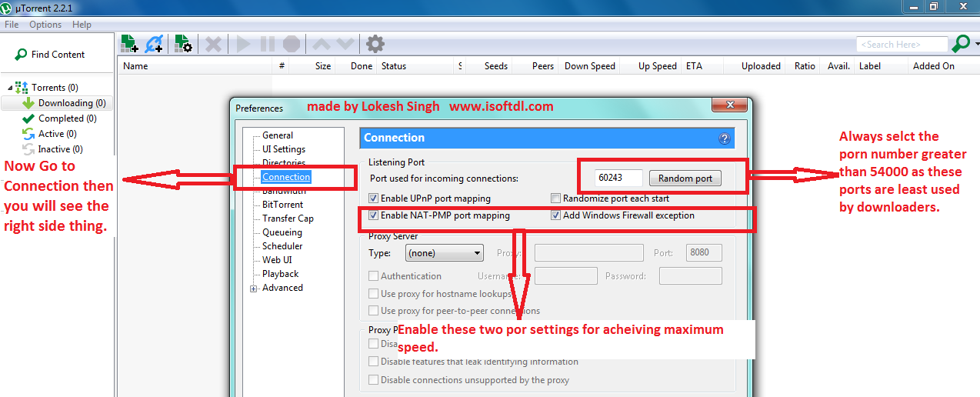Toggle proxy Authentication checkbox
Image resolution: width=980 pixels, height=397 pixels.
point(373,276)
